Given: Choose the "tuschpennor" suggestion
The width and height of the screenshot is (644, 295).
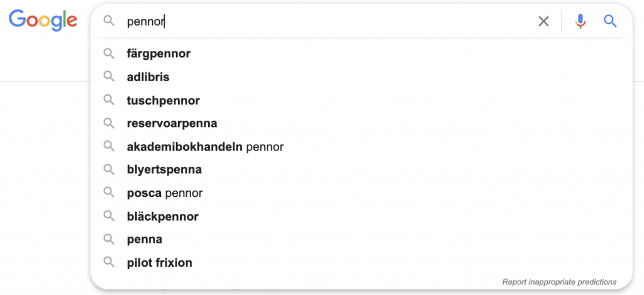Looking at the screenshot, I should pyautogui.click(x=164, y=101).
